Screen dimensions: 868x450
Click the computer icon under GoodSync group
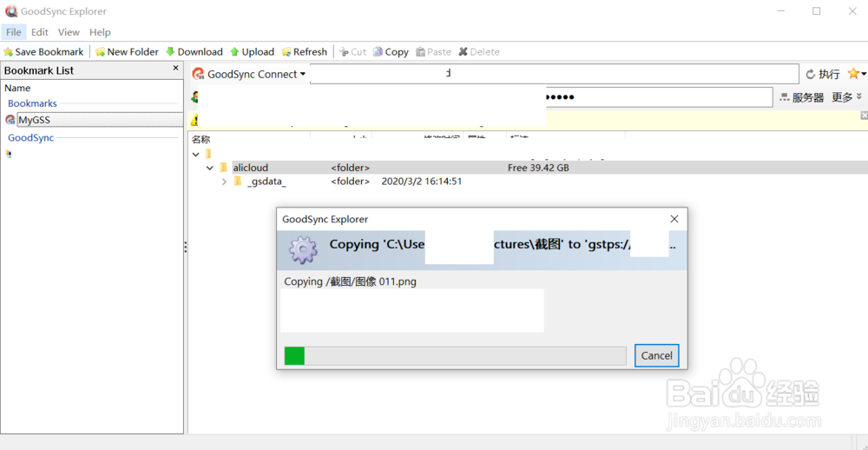(x=9, y=154)
